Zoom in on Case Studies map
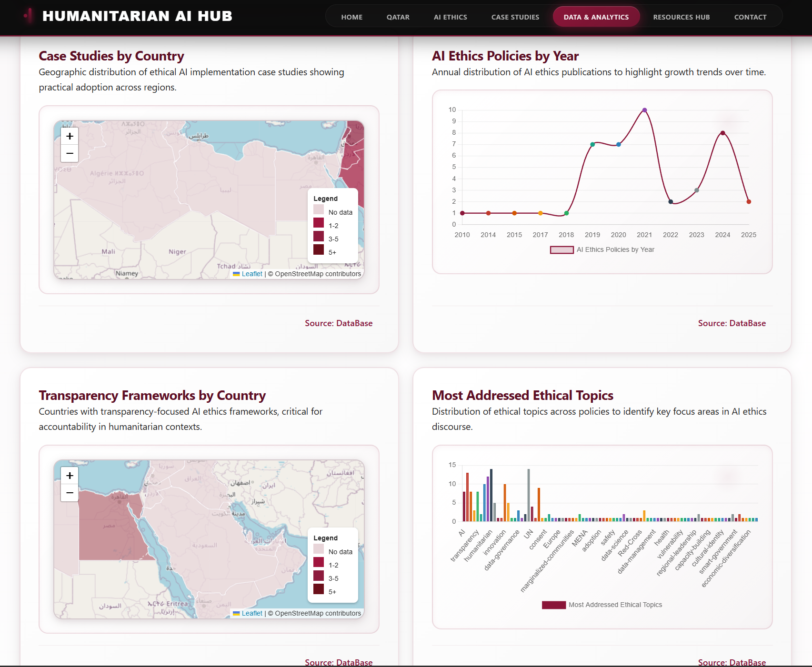 (x=70, y=136)
